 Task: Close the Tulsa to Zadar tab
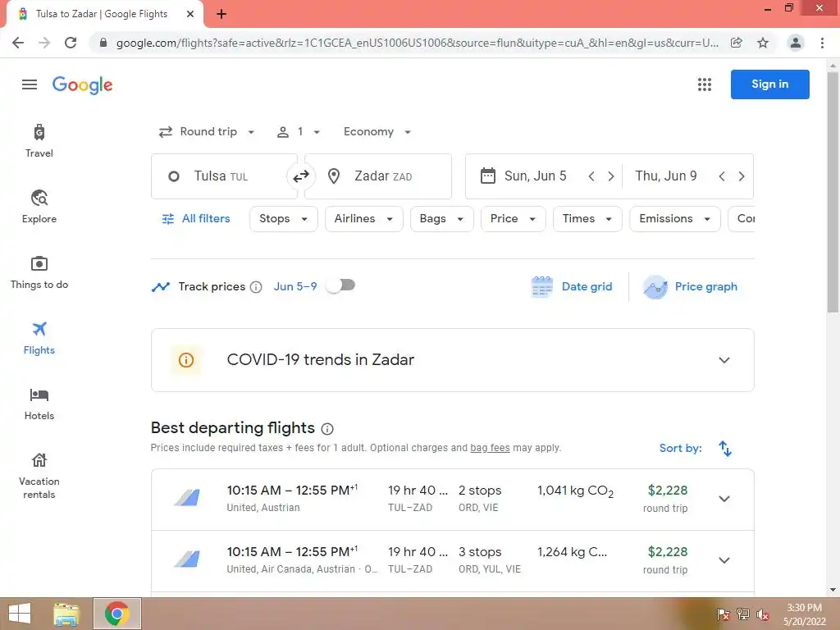tap(190, 14)
